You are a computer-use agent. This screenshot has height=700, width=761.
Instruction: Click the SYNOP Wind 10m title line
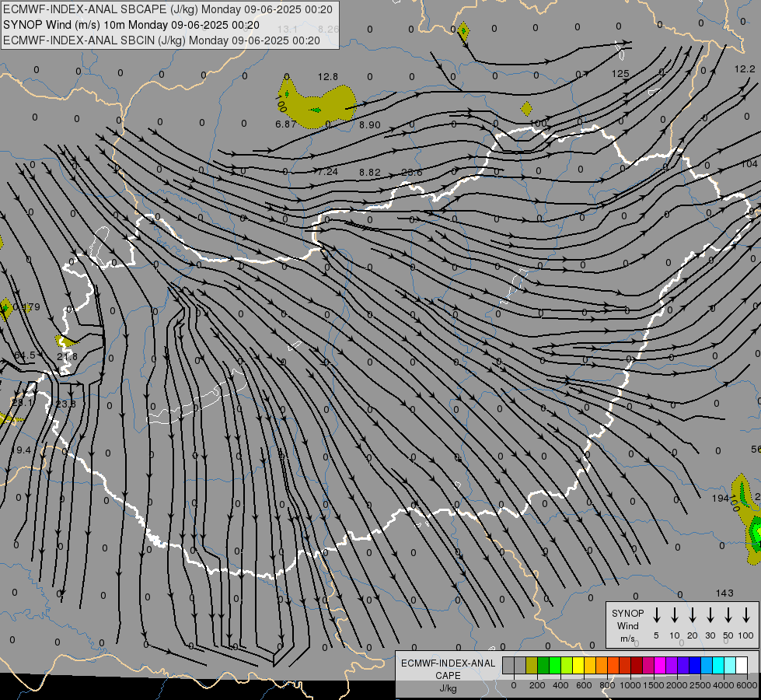point(131,25)
